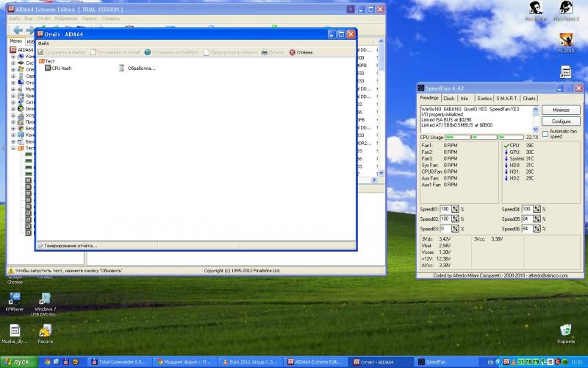Click the hourglass Обработка status entry
The image size is (588, 368).
click(137, 68)
